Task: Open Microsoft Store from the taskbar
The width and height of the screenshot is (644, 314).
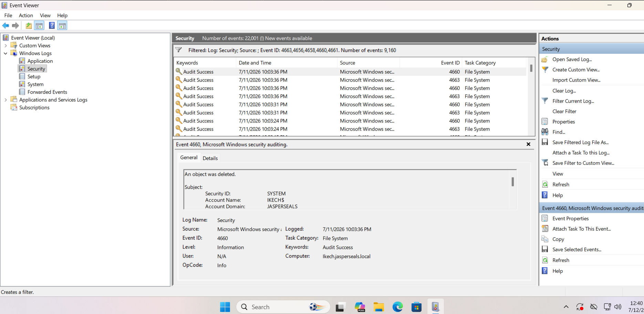Action: click(417, 307)
